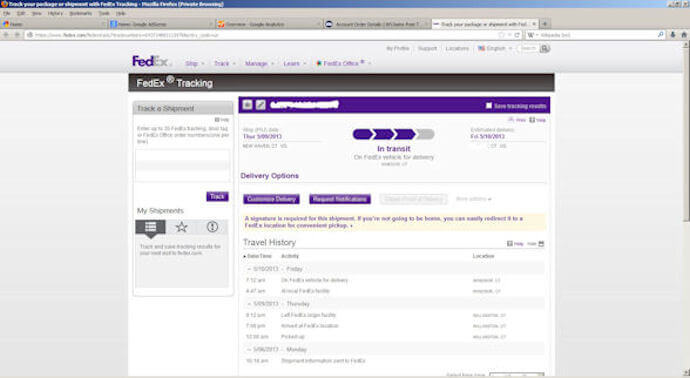This screenshot has height=378, width=690.
Task: Select the star favorites icon in My Shipments
Action: (x=181, y=227)
